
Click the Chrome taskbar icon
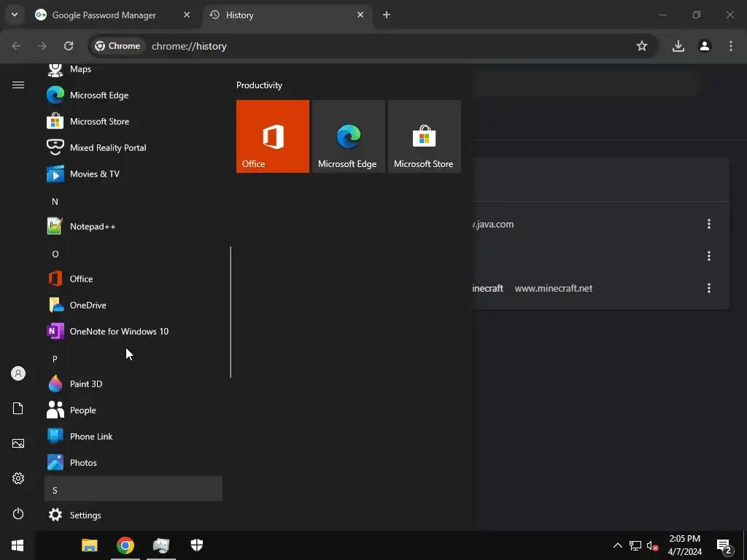coord(125,545)
